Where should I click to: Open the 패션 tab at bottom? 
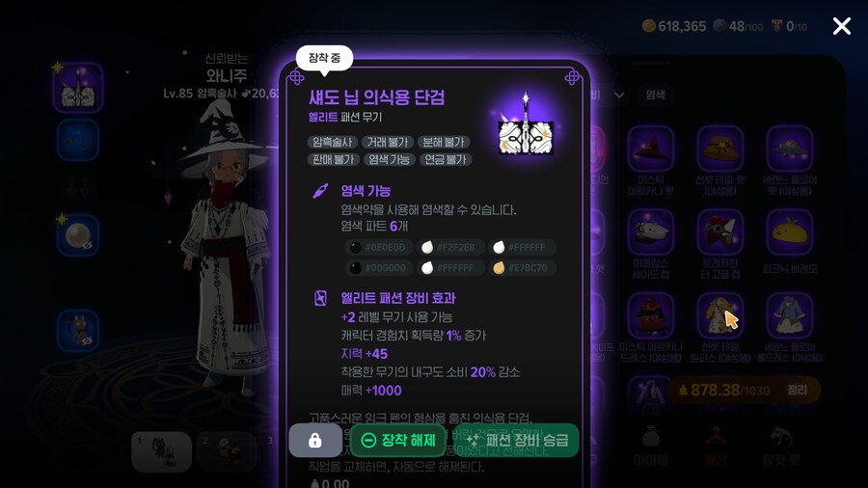[x=717, y=446]
